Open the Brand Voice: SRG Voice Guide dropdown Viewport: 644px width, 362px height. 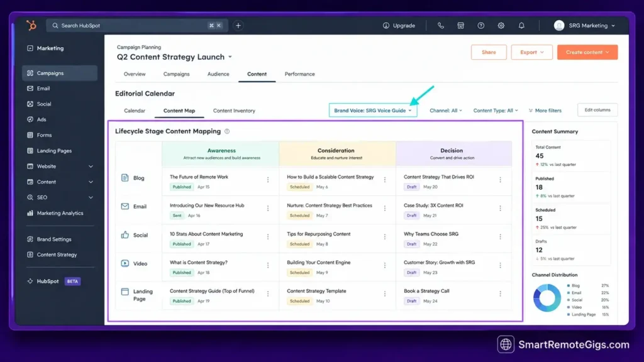pyautogui.click(x=373, y=111)
